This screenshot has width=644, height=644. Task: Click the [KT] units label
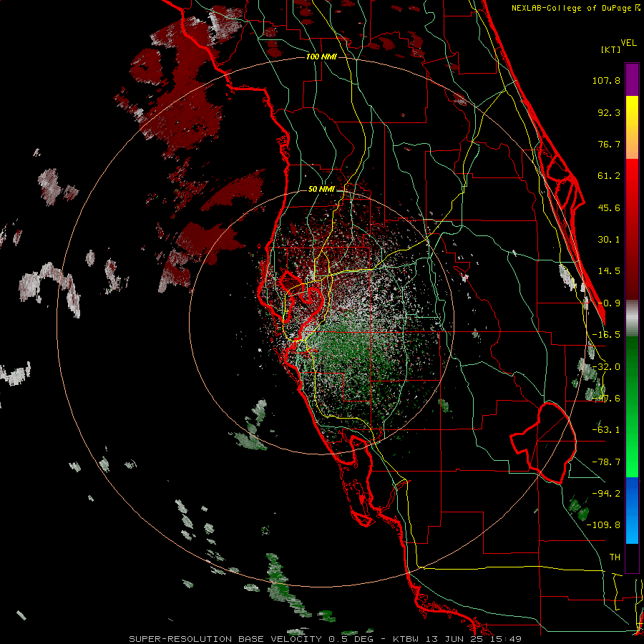pyautogui.click(x=611, y=49)
